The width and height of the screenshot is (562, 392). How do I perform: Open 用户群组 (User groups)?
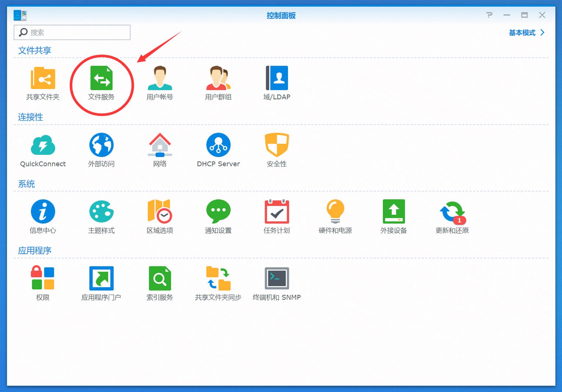tap(218, 78)
